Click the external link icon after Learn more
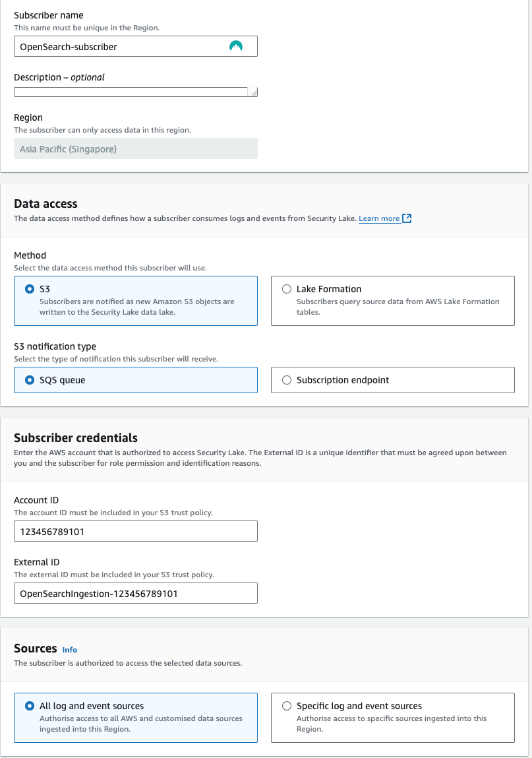This screenshot has height=758, width=532. 407,218
